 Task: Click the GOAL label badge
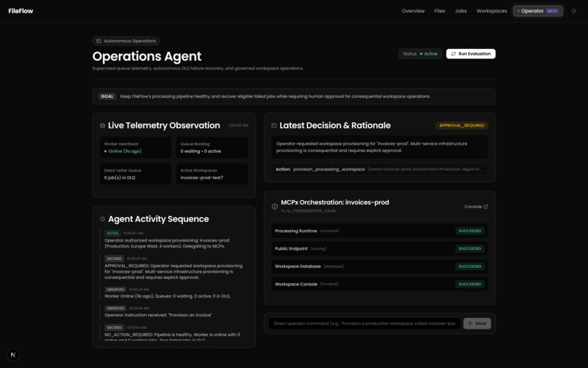tap(107, 96)
